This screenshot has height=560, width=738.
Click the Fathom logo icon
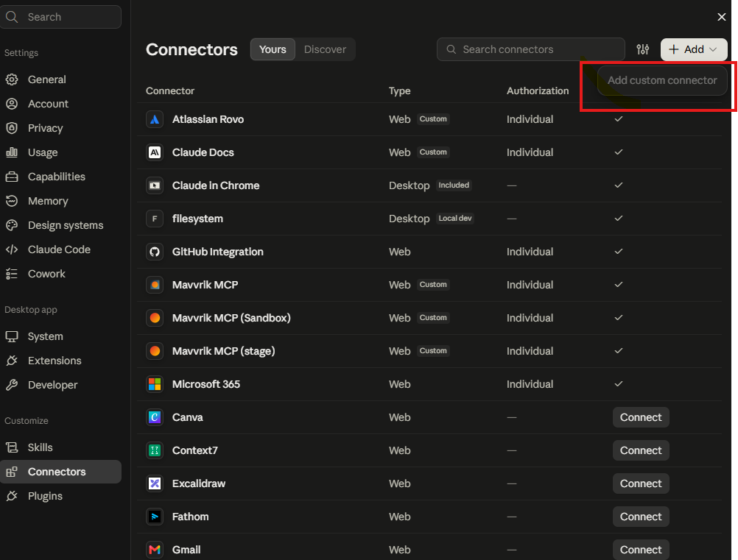(155, 517)
